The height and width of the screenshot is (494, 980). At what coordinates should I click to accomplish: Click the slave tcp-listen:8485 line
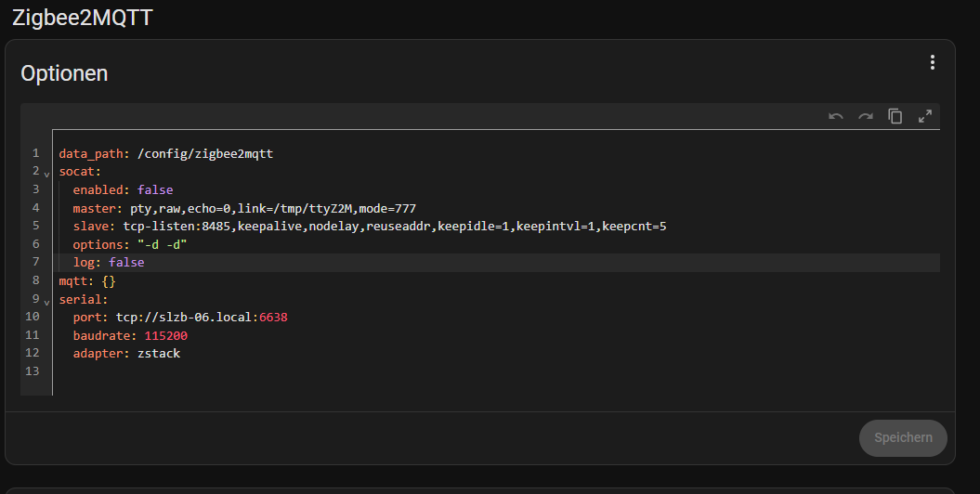click(370, 226)
